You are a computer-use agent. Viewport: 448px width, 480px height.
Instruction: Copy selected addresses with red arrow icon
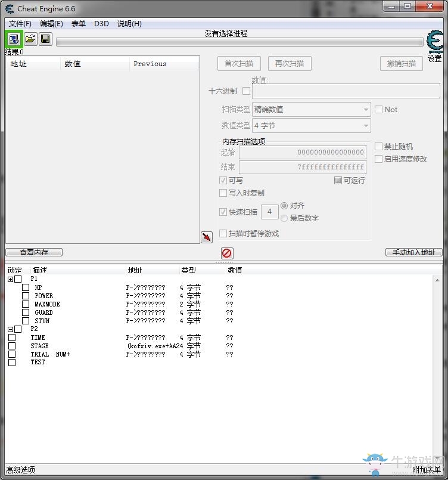(x=207, y=237)
